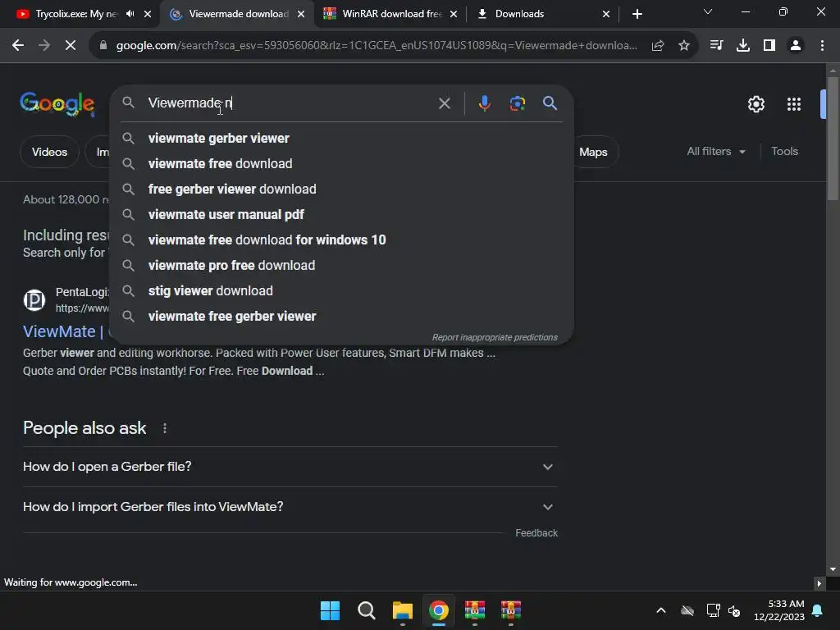Open the taskbar clock and date
The width and height of the screenshot is (840, 630).
coord(779,610)
